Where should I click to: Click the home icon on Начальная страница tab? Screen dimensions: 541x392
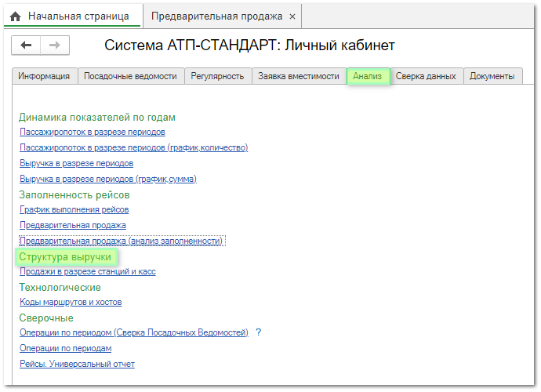(x=15, y=16)
